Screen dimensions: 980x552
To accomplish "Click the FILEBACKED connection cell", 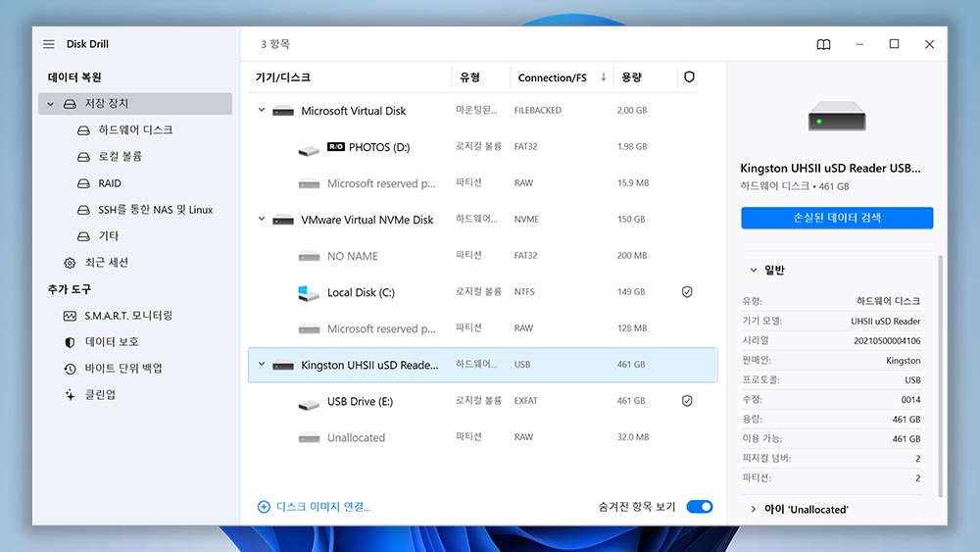I will (537, 110).
